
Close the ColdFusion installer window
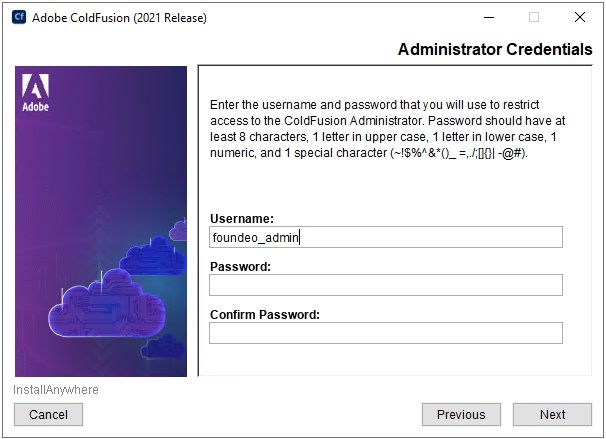[580, 17]
